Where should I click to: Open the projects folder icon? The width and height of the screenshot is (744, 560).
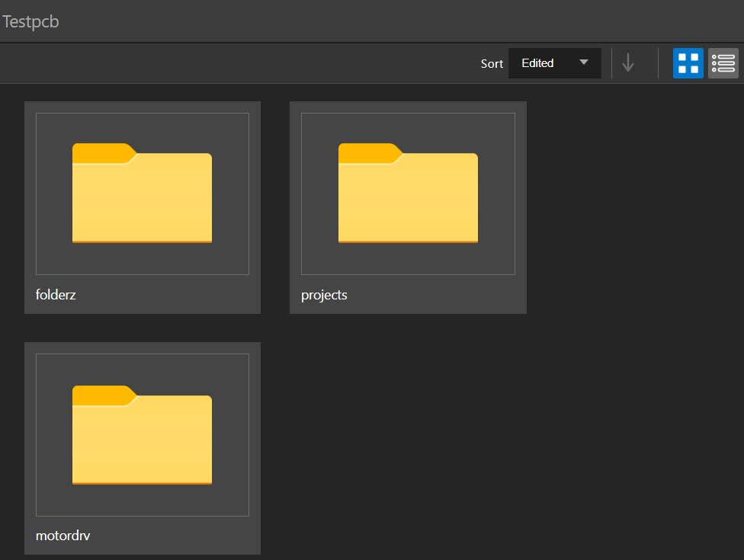(408, 194)
